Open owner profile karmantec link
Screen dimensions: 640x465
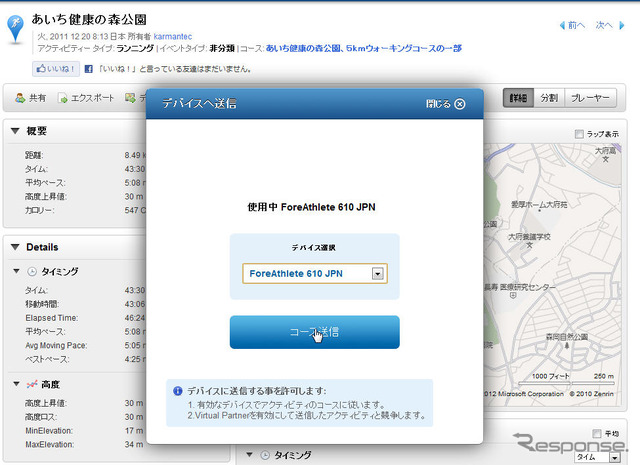click(x=173, y=36)
